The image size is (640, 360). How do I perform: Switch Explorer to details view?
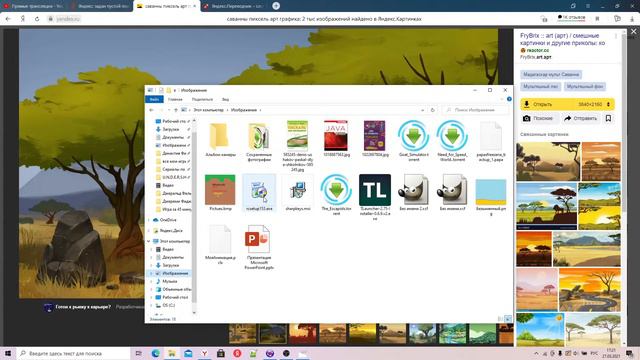501,319
